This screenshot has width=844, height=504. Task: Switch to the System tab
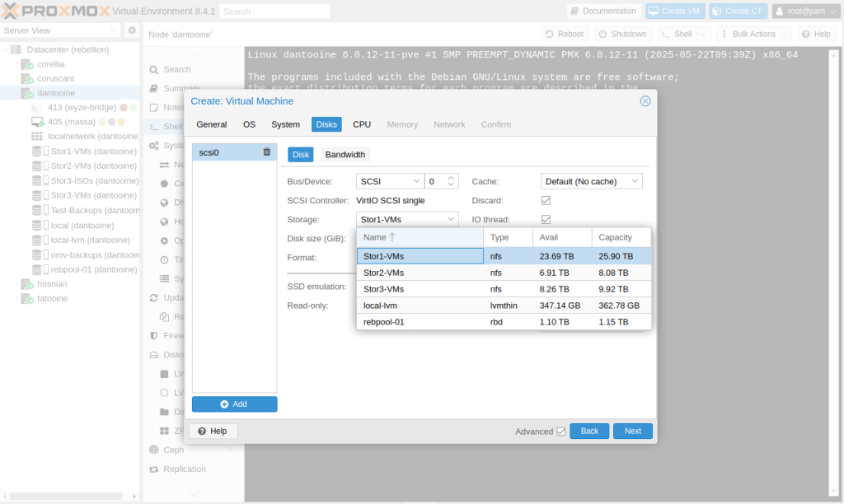pyautogui.click(x=285, y=124)
